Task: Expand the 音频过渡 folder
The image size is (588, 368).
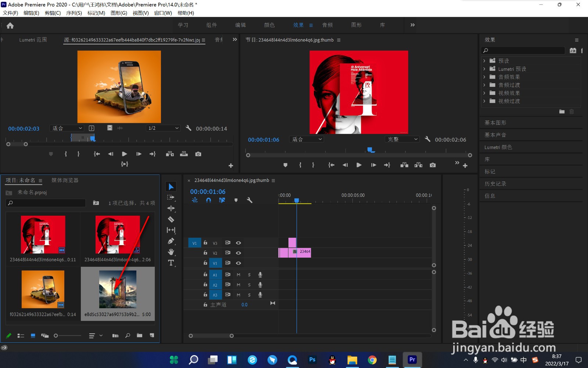Action: pos(484,85)
